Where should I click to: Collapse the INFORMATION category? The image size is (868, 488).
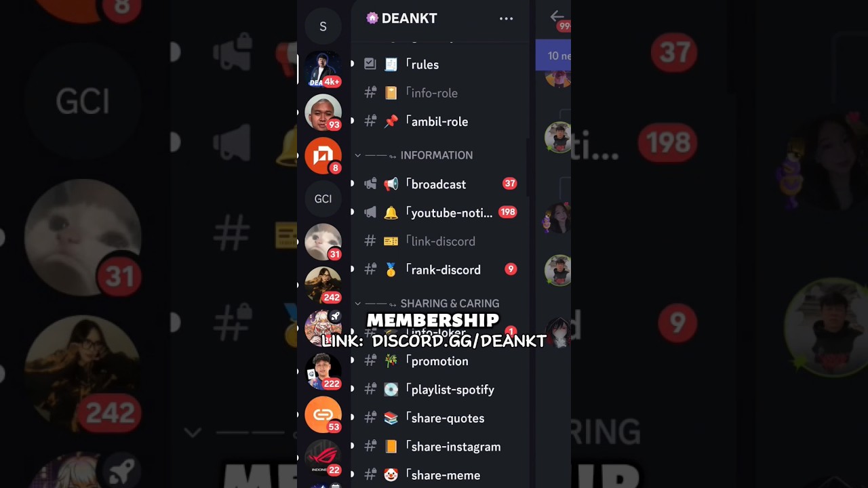point(414,155)
